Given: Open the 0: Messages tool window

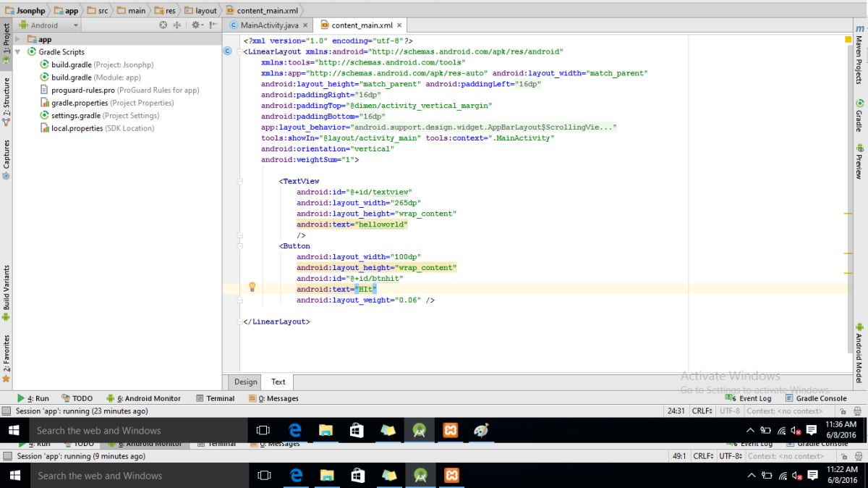Looking at the screenshot, I should point(273,398).
